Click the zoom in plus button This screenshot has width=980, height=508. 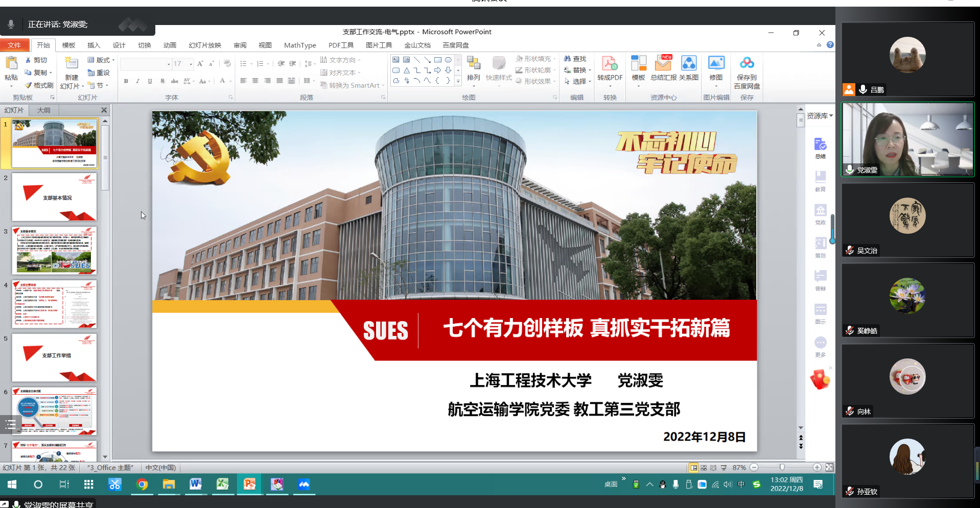pos(817,468)
